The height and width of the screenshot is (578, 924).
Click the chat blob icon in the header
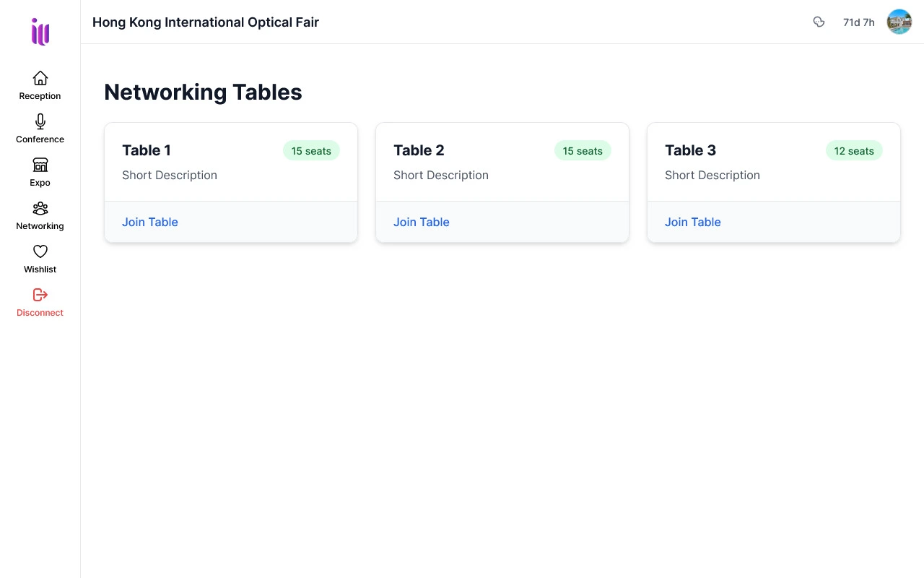pyautogui.click(x=819, y=22)
